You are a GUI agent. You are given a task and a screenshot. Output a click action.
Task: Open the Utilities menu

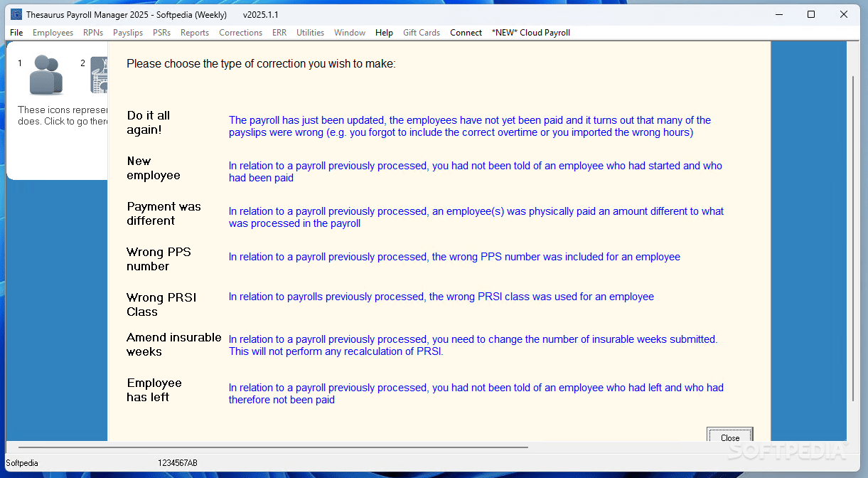click(x=310, y=32)
